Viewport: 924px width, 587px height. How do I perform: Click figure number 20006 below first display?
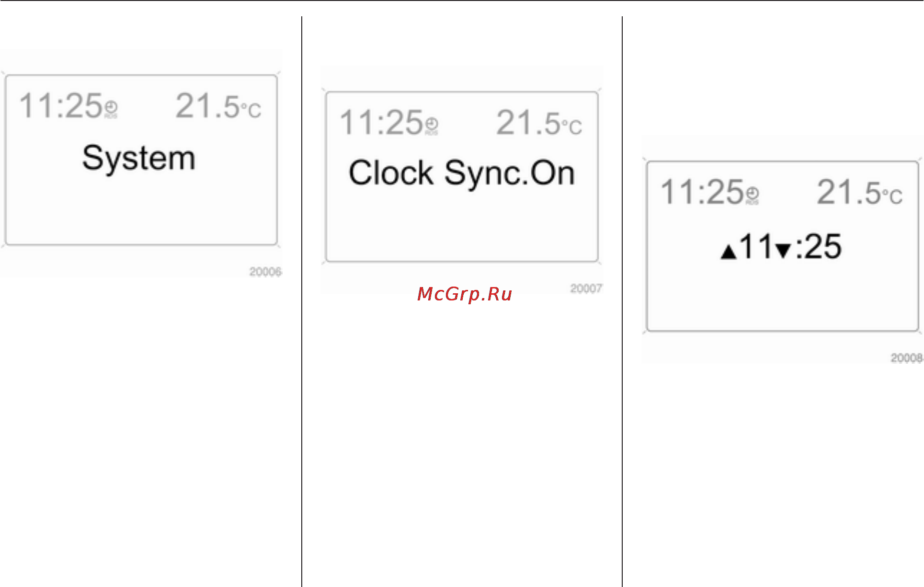pyautogui.click(x=265, y=272)
